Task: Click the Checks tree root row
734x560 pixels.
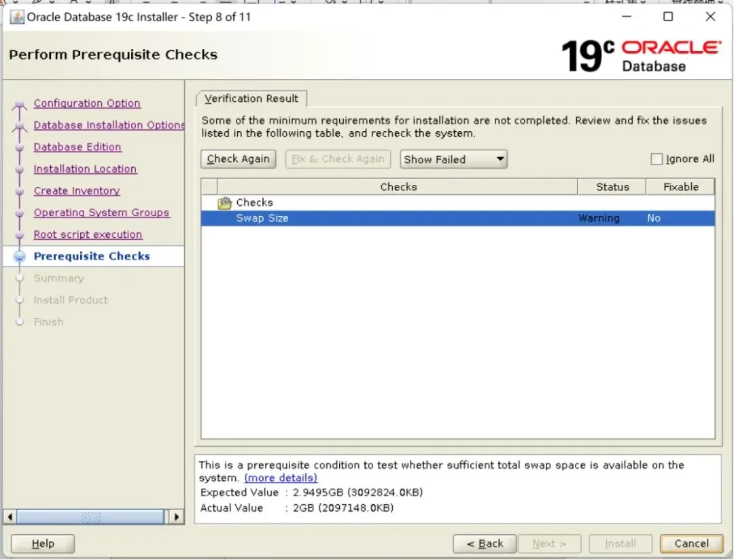Action: (458, 203)
